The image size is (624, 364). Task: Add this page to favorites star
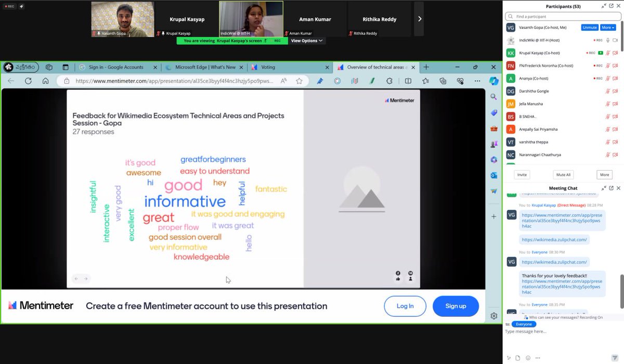299,81
